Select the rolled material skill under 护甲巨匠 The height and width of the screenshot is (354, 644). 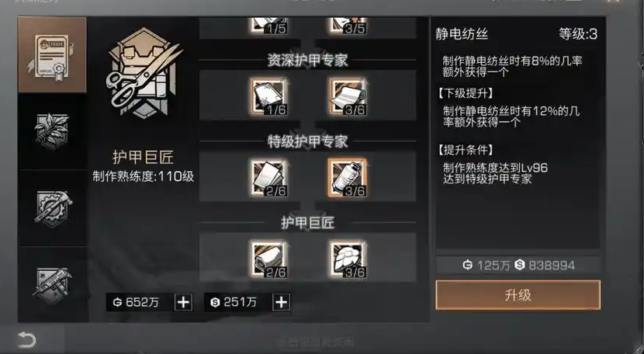click(x=268, y=259)
